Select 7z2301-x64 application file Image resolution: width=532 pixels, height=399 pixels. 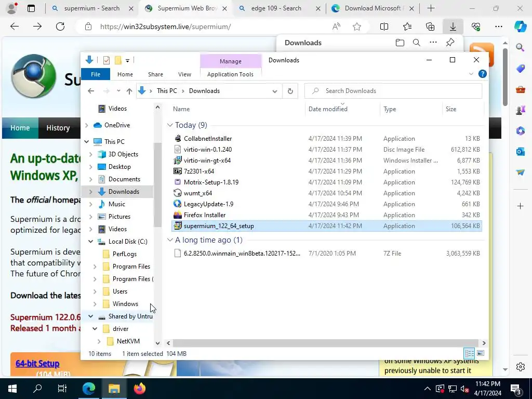[199, 171]
